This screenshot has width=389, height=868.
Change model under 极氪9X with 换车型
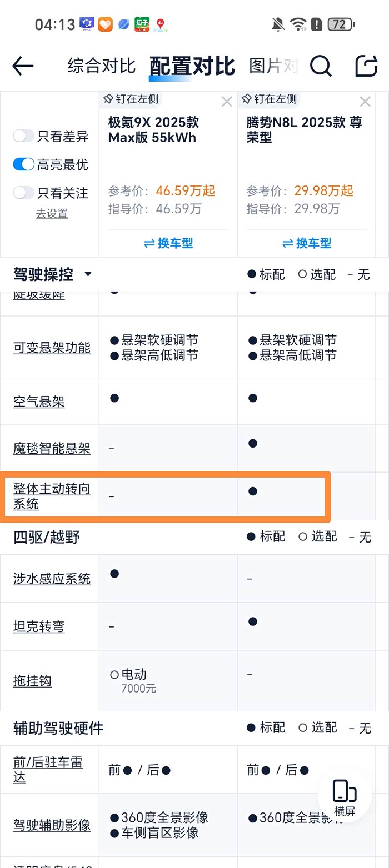[168, 243]
